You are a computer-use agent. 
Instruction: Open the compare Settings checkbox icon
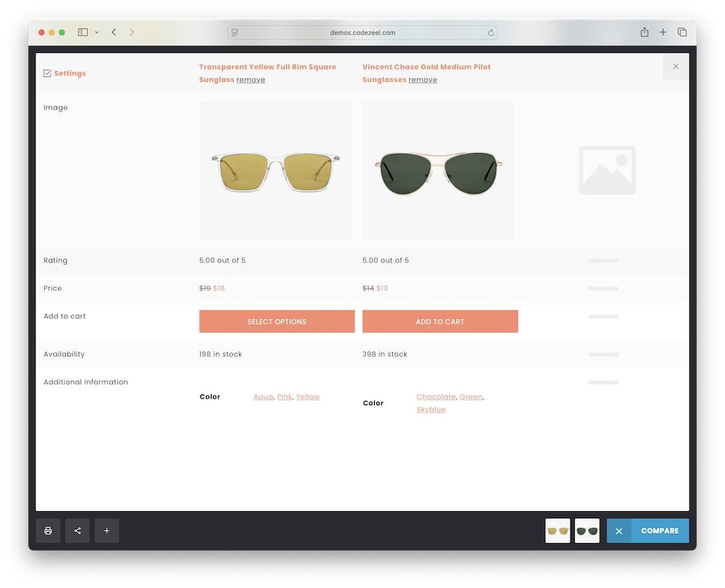[x=47, y=73]
